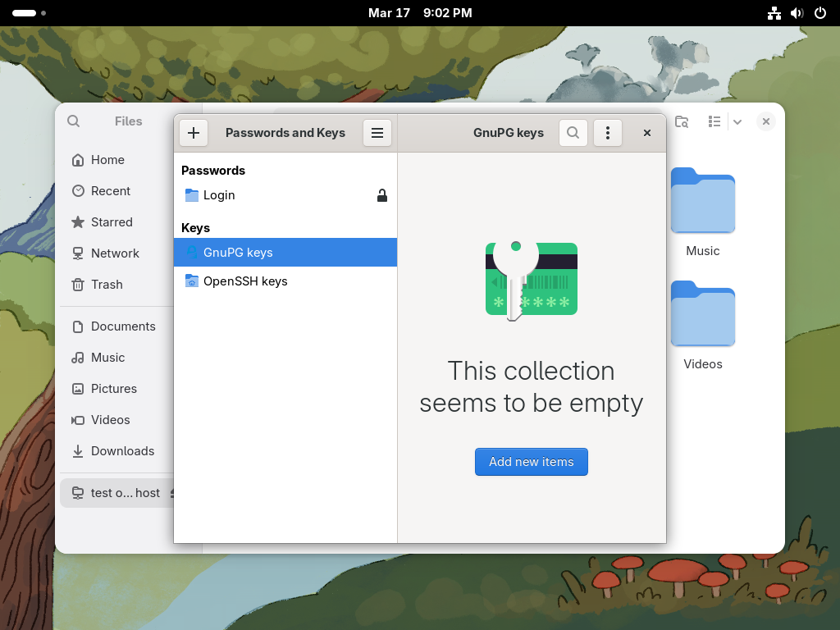Open Music in the Files sidebar
The height and width of the screenshot is (630, 840).
[116, 358]
